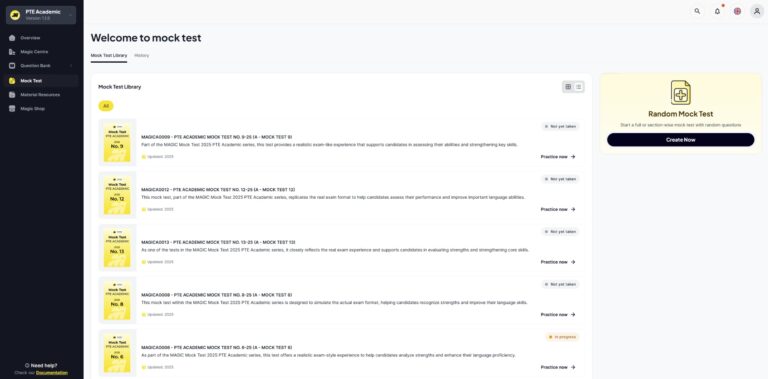768x379 pixels.
Task: Click the Random Mock Test heading
Action: [680, 114]
